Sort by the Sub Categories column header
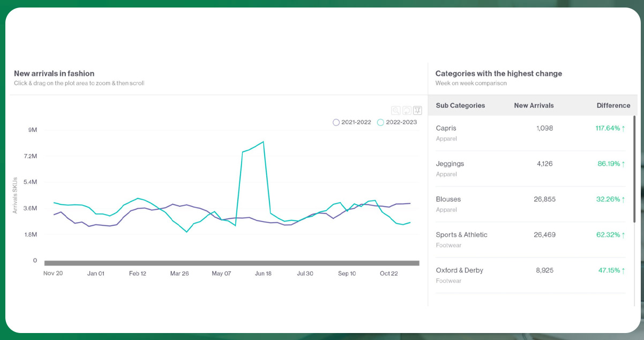This screenshot has height=340, width=644. tap(460, 106)
